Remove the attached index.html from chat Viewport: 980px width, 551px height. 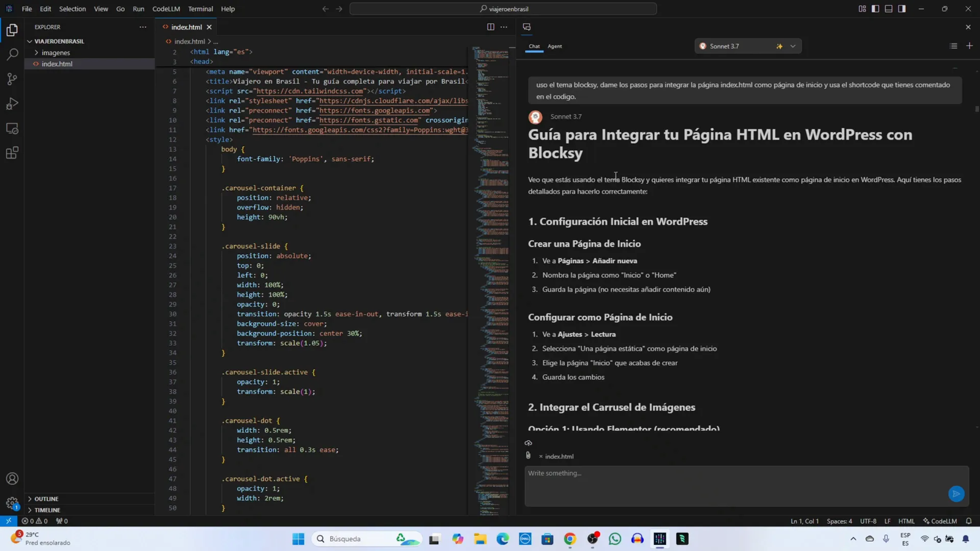[x=541, y=457]
